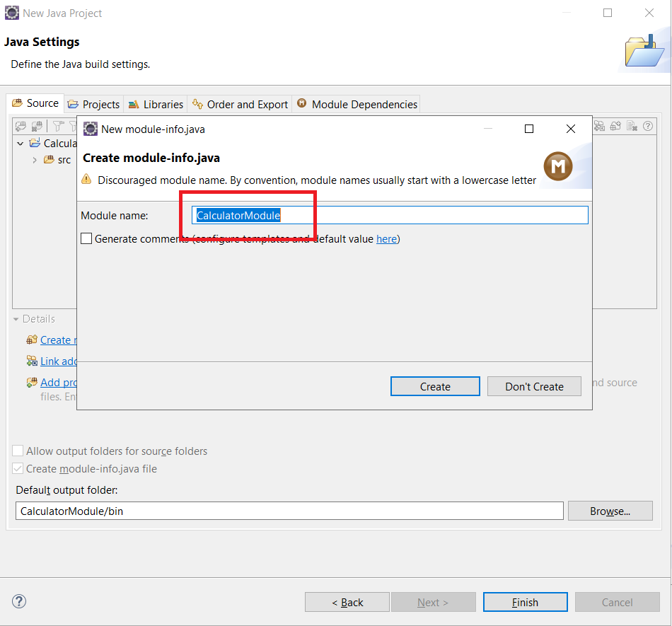
Task: Switch to the Libraries tab
Action: [x=155, y=104]
